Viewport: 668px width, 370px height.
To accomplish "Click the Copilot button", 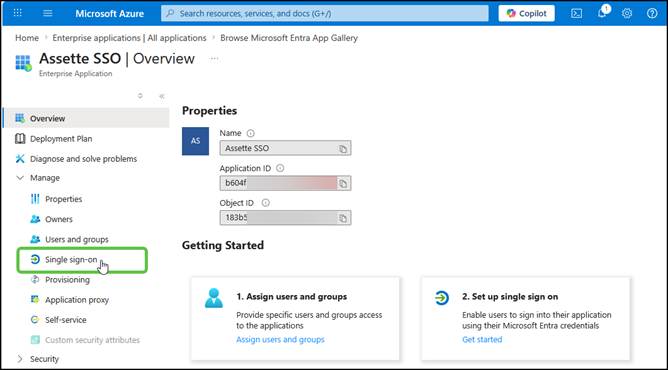I will 527,13.
